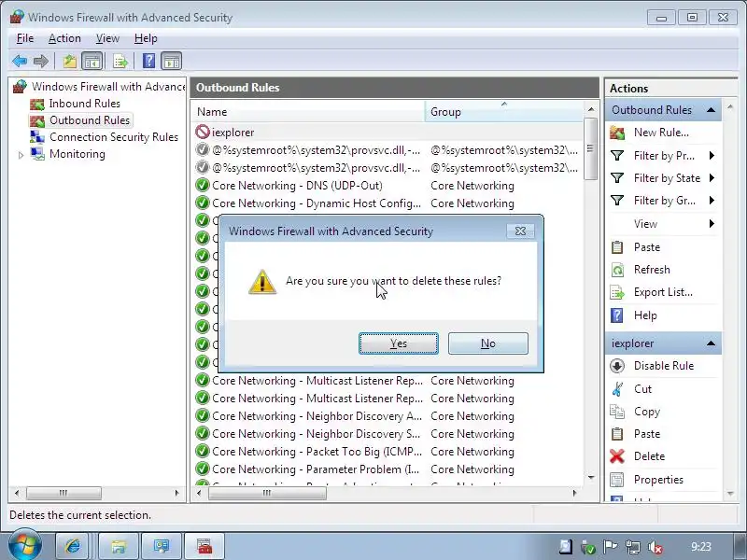Open the Help menu in menu bar

click(x=146, y=38)
